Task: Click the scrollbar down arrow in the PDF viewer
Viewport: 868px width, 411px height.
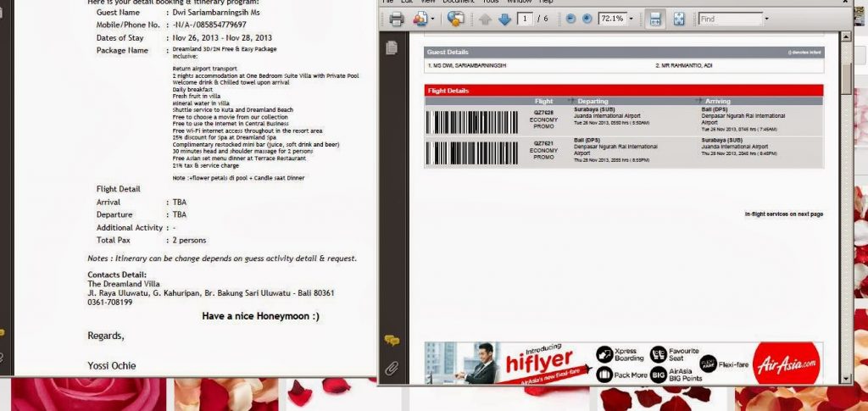Action: [846, 380]
